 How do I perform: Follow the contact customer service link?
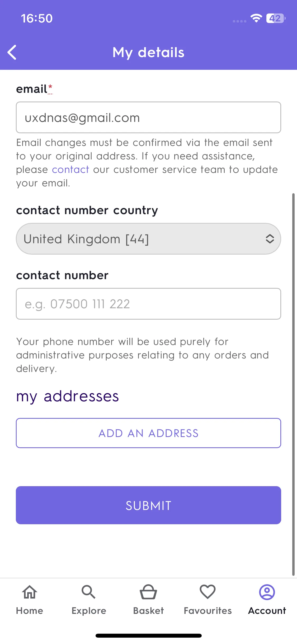(x=70, y=170)
